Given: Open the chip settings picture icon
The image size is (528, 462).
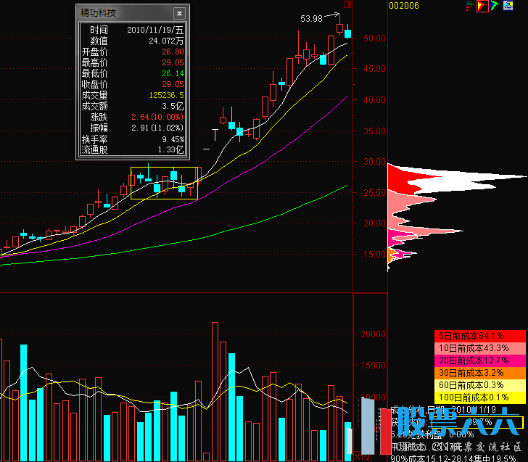Looking at the screenshot, I should coord(508,6).
